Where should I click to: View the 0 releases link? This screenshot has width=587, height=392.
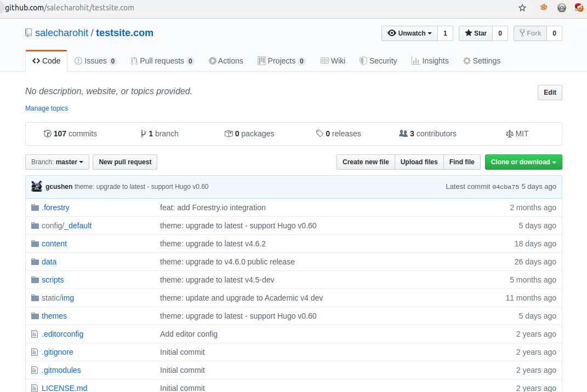coord(338,134)
